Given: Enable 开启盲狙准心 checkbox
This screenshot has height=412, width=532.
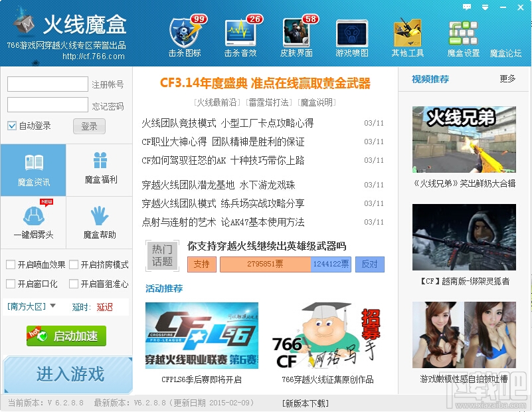Looking at the screenshot, I should (74, 284).
